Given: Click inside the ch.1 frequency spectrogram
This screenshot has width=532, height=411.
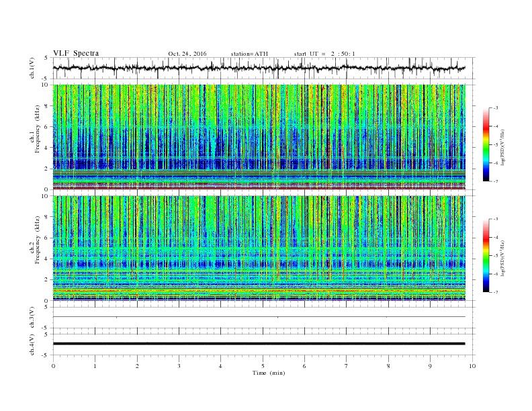Looking at the screenshot, I should point(259,137).
